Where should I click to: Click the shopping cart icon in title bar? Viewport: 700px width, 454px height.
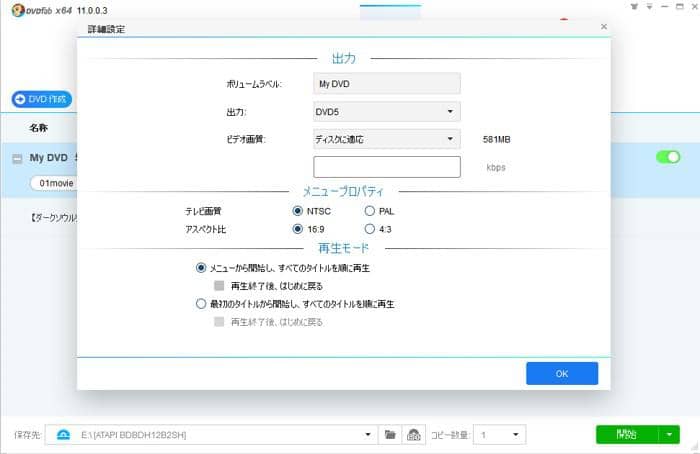[634, 7]
